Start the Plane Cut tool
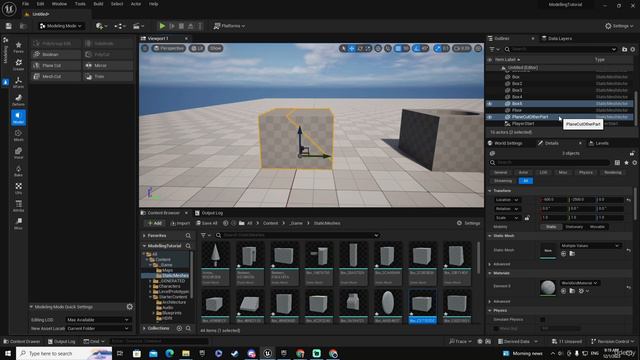 [x=56, y=65]
